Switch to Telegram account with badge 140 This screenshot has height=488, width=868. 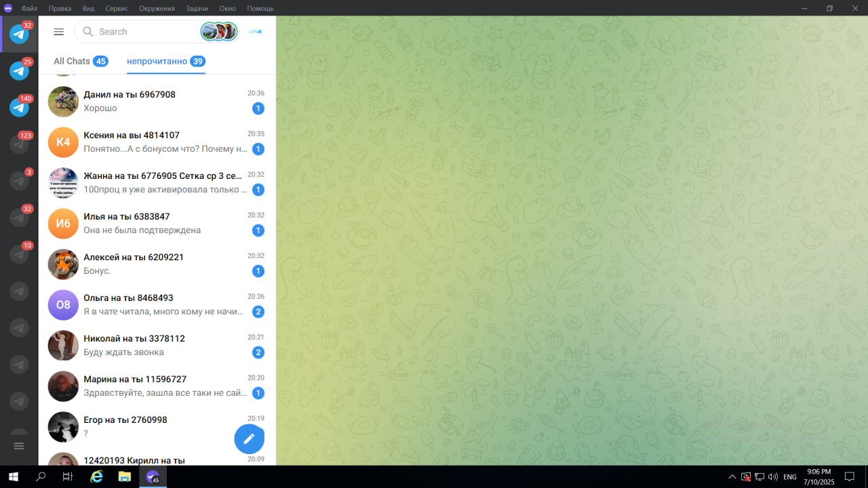[x=19, y=107]
